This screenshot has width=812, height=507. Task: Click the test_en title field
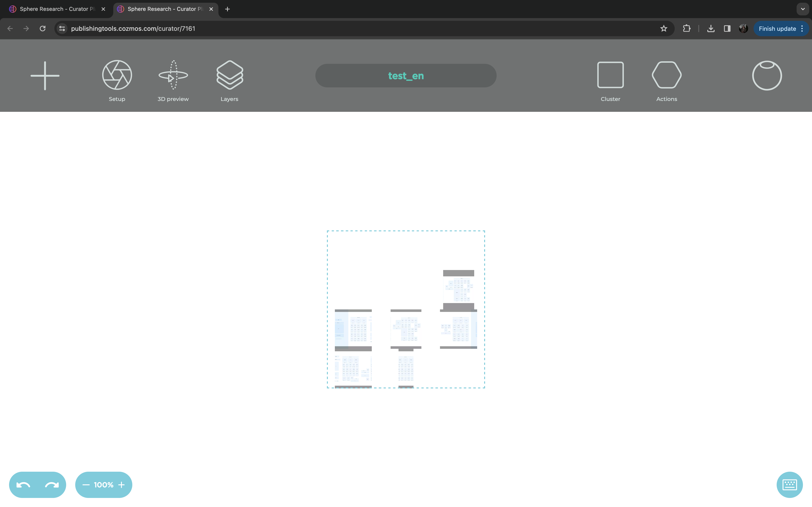pyautogui.click(x=406, y=76)
